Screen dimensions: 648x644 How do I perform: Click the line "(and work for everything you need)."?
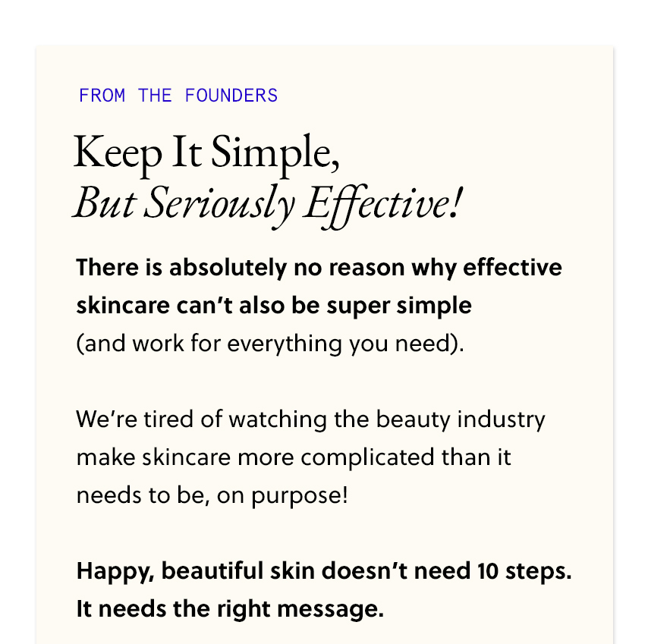[269, 344]
